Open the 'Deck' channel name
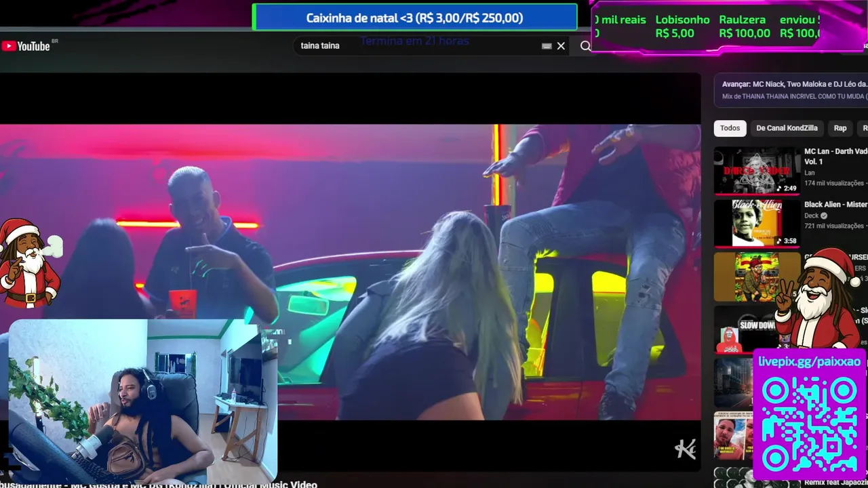The height and width of the screenshot is (488, 868). pyautogui.click(x=811, y=216)
